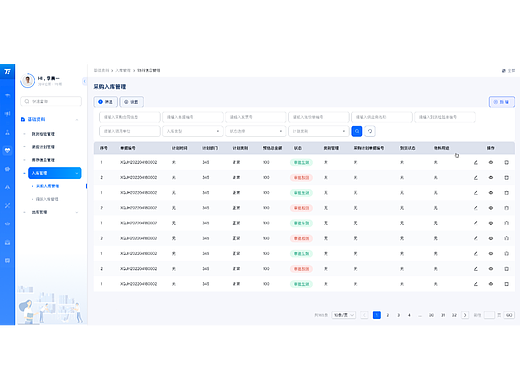520x390 pixels.
Task: Go to page 3 in the pagination
Action: tap(398, 315)
